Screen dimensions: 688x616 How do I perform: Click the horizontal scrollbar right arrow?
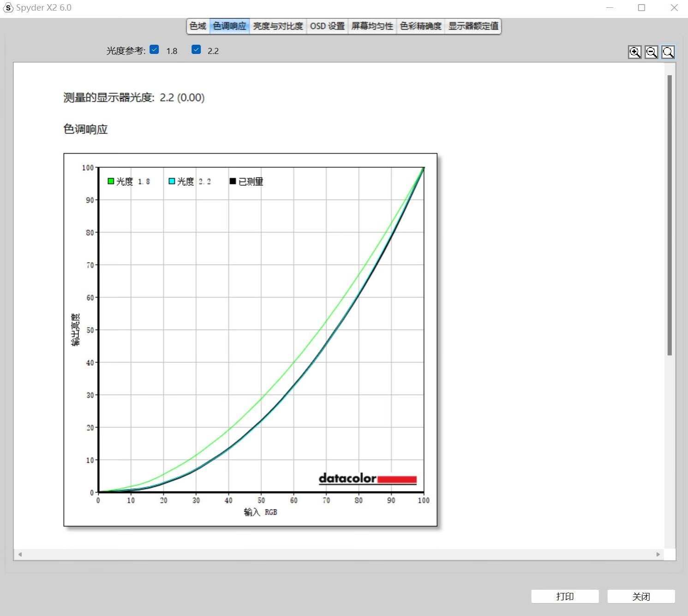[x=658, y=554]
